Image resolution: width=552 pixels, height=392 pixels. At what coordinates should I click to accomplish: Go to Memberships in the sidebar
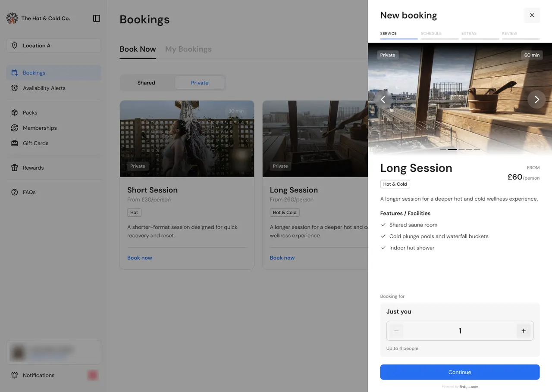coord(53,128)
